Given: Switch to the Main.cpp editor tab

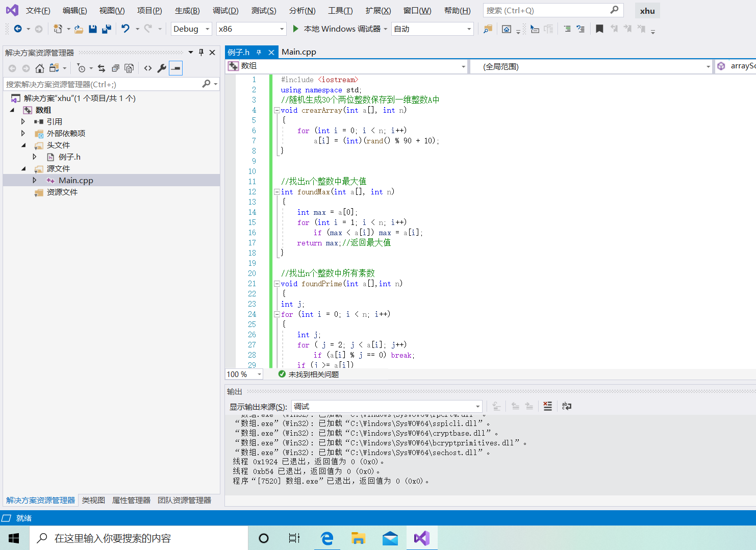Looking at the screenshot, I should pyautogui.click(x=299, y=52).
